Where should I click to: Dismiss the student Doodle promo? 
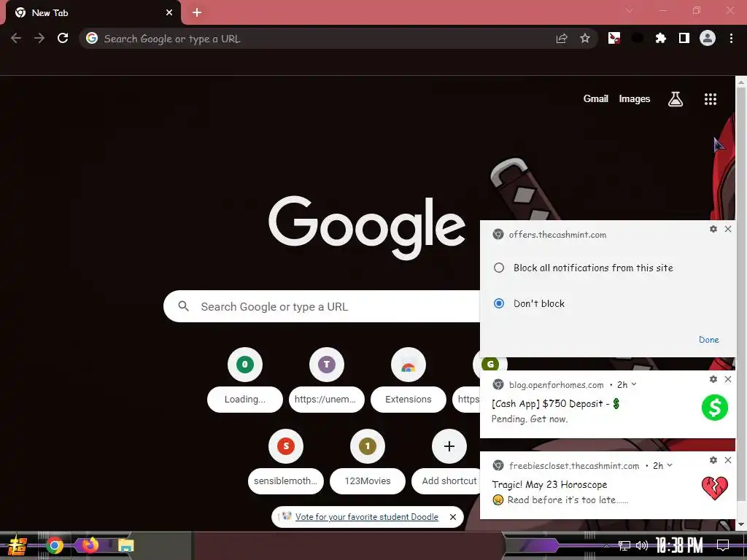tap(453, 517)
